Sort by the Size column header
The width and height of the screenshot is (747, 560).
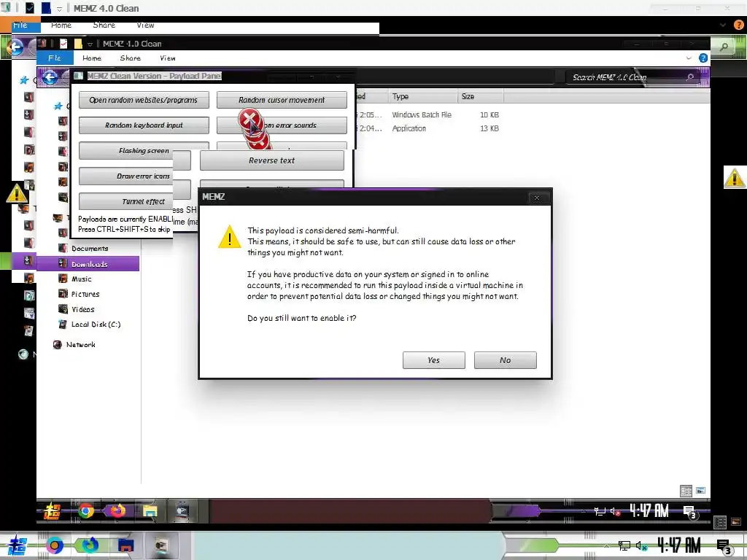pyautogui.click(x=480, y=97)
